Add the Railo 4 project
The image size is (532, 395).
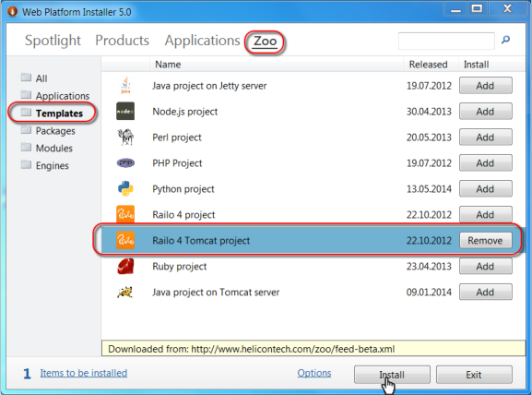click(x=486, y=215)
